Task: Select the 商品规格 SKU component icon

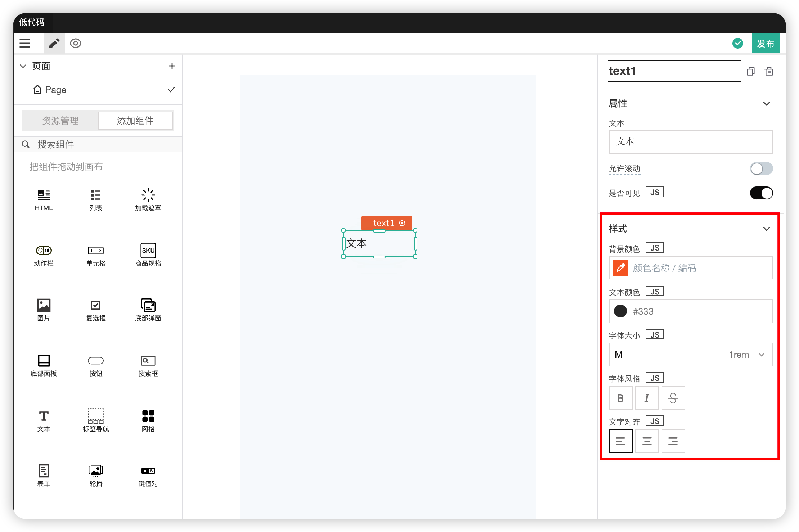Action: click(148, 251)
